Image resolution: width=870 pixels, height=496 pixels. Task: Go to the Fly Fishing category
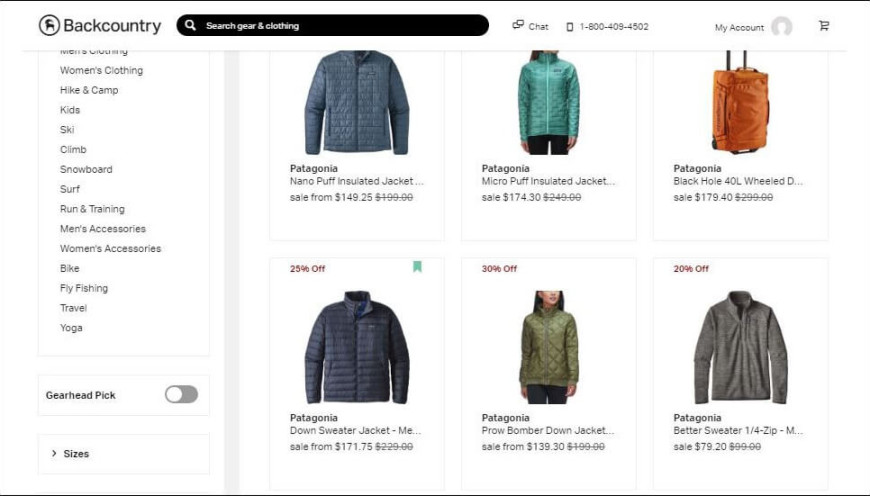coord(84,288)
